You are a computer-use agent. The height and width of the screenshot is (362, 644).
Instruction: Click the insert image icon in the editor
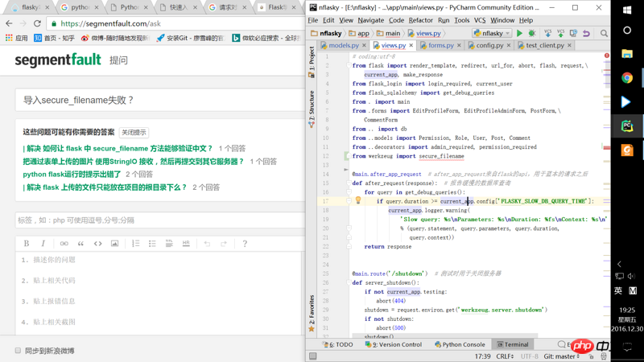(114, 243)
